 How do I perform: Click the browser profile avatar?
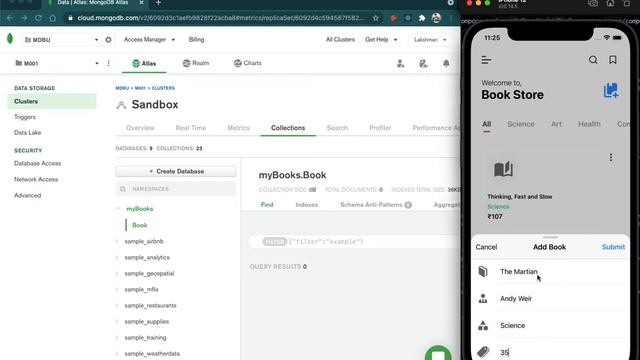pyautogui.click(x=436, y=18)
